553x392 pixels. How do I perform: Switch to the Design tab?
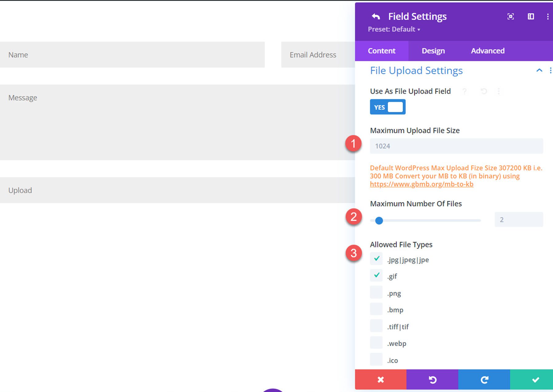pos(433,51)
